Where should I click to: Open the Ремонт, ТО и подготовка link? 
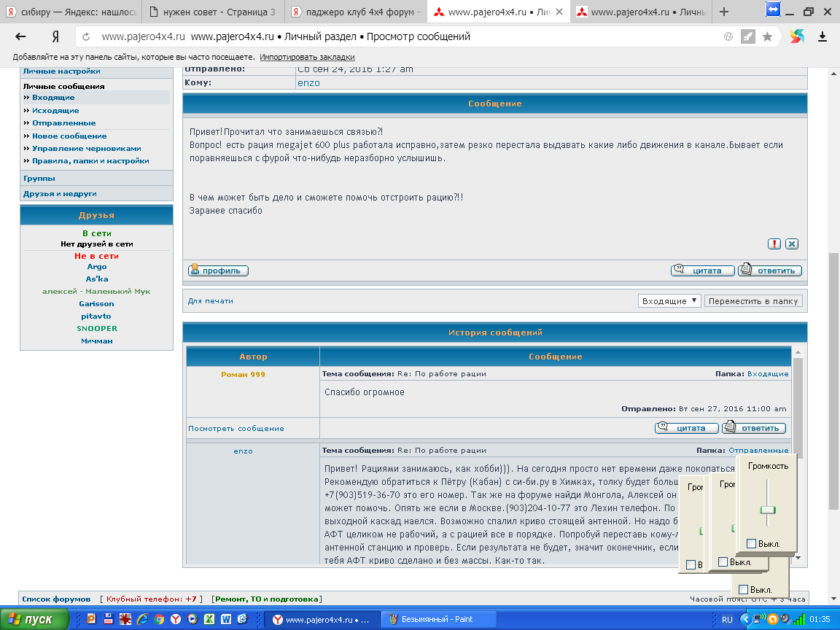pyautogui.click(x=267, y=599)
